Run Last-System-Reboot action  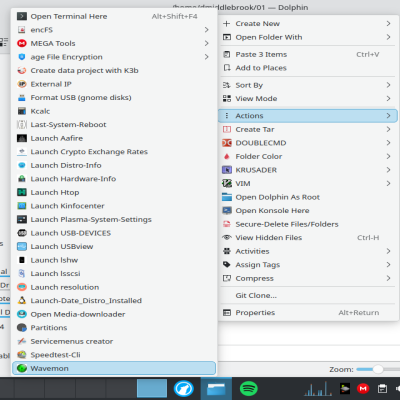coord(114,125)
